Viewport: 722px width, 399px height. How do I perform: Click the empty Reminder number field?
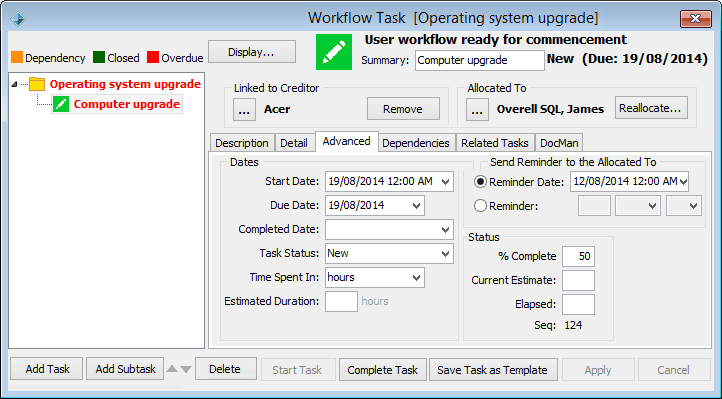pos(594,206)
